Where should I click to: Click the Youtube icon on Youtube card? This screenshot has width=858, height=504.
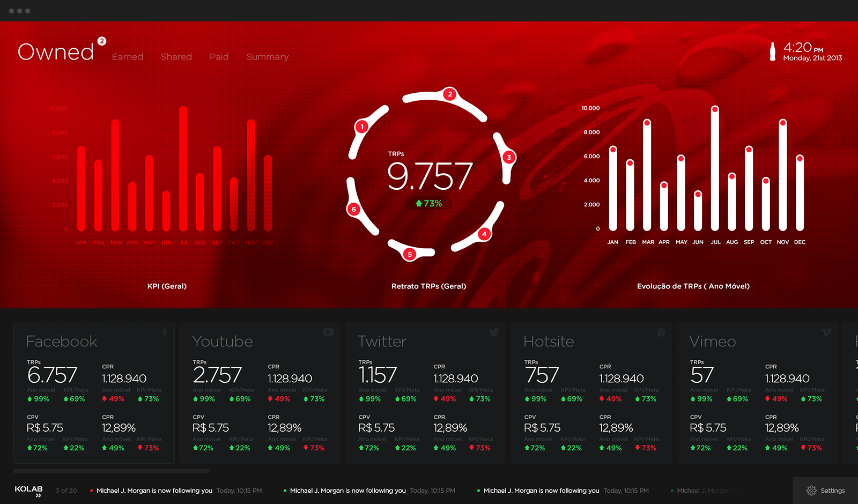pos(328,332)
